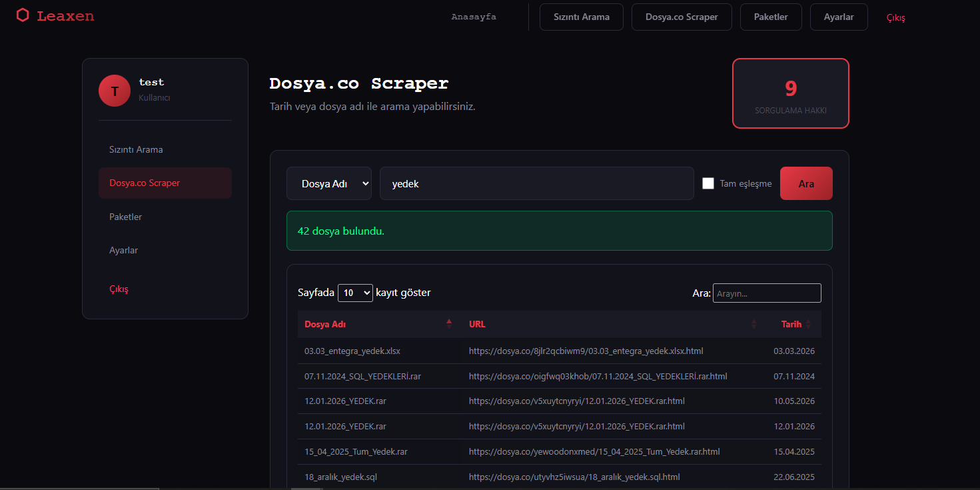Open the 18_aralık_yedek.sql.html URL
This screenshot has height=490, width=980.
click(x=574, y=477)
